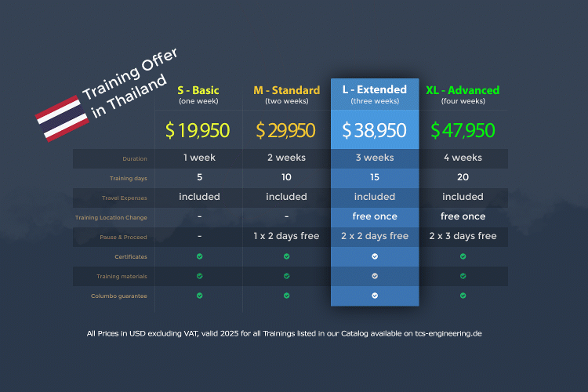Click the M - Standard Certificates checkmark
Viewport: 588px width, 392px height.
click(x=286, y=256)
